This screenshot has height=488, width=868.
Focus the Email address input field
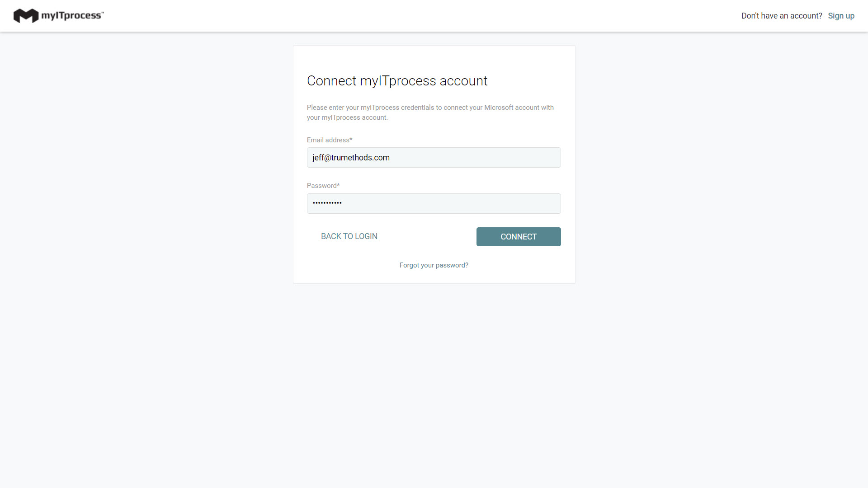[x=434, y=157]
